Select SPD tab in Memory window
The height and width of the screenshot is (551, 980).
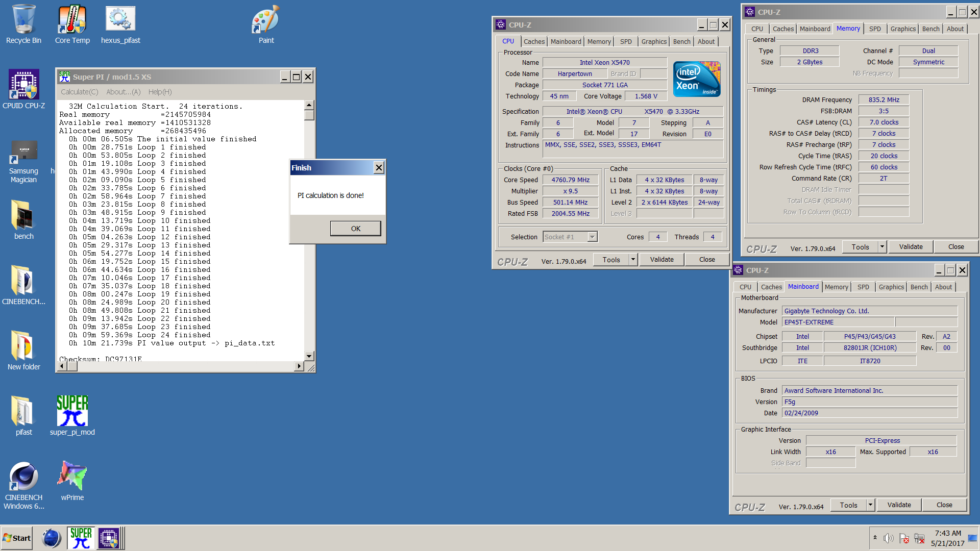pos(875,29)
